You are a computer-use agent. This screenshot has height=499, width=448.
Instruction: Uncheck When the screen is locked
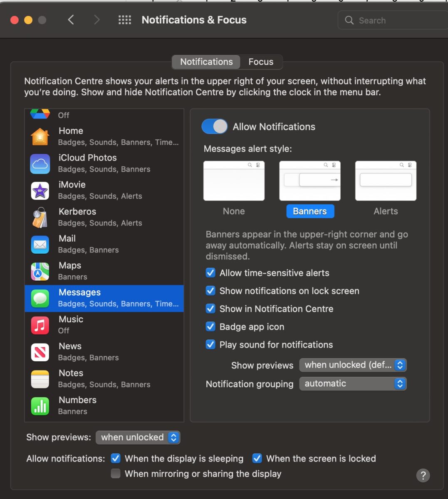(x=257, y=458)
